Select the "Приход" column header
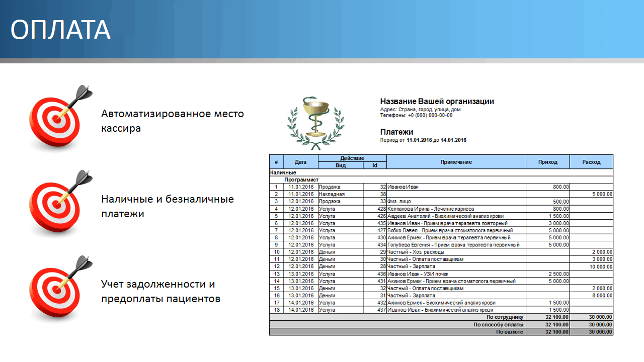 pyautogui.click(x=547, y=162)
